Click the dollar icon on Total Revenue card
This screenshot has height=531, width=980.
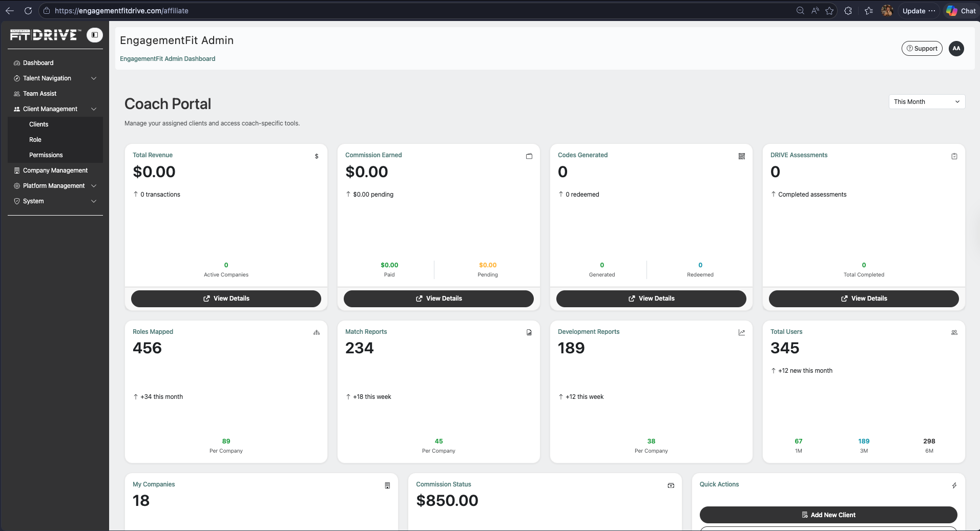point(317,156)
